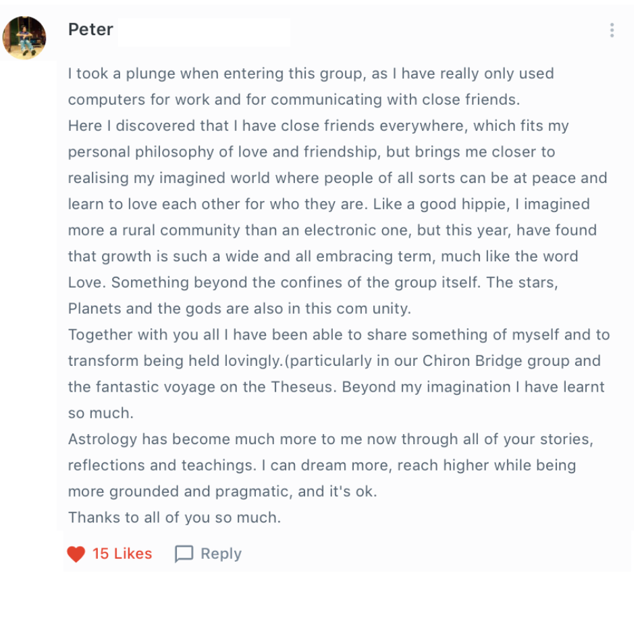Click the speech bubble reply icon

[x=184, y=554]
